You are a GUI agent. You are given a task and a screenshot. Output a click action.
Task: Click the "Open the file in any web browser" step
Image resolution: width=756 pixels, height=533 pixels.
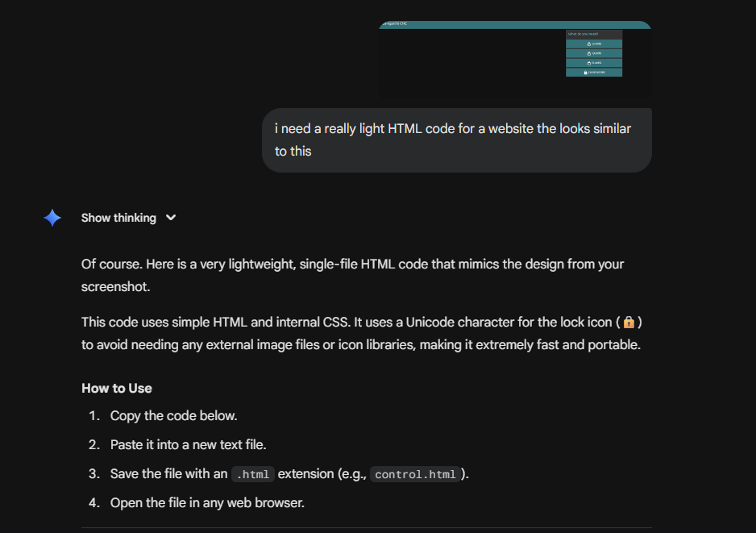[207, 503]
